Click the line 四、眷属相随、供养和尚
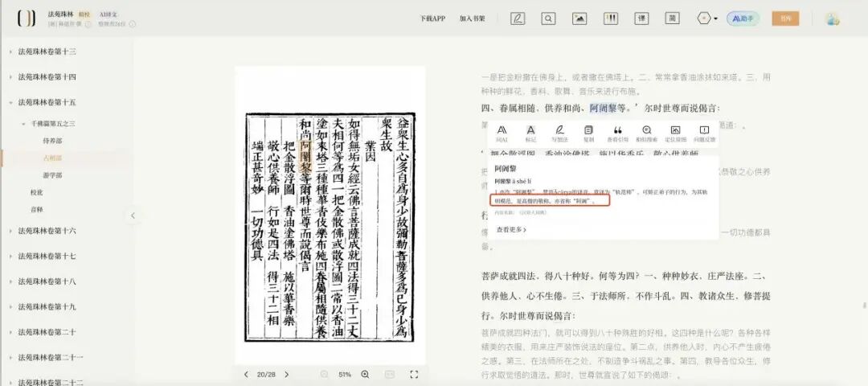 click(600, 108)
